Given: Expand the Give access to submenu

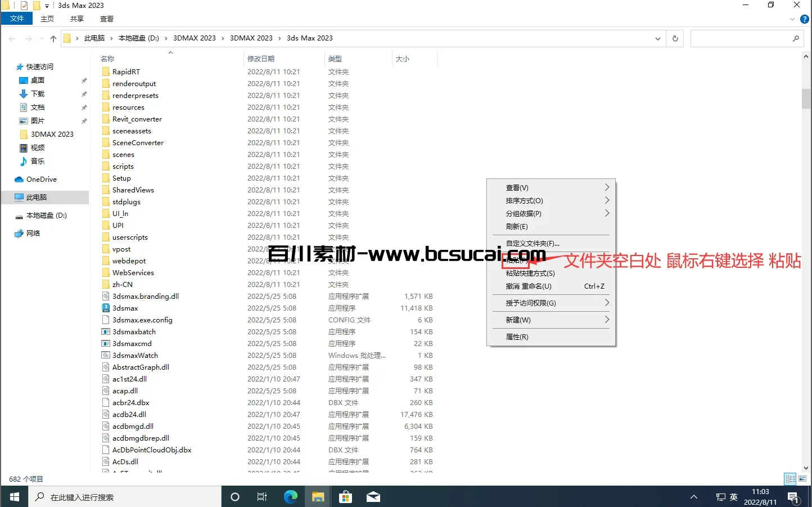Looking at the screenshot, I should (x=551, y=303).
